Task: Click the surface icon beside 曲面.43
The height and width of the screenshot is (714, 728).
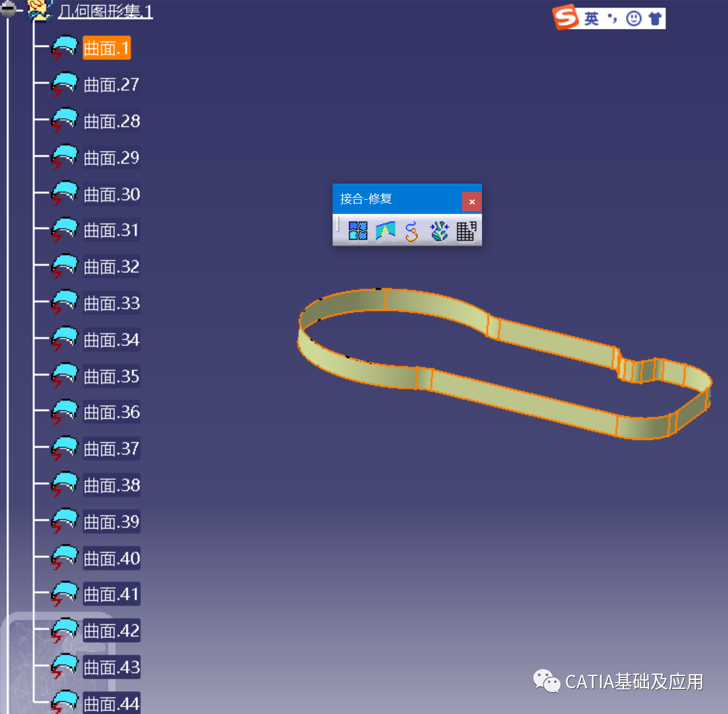Action: [x=64, y=666]
